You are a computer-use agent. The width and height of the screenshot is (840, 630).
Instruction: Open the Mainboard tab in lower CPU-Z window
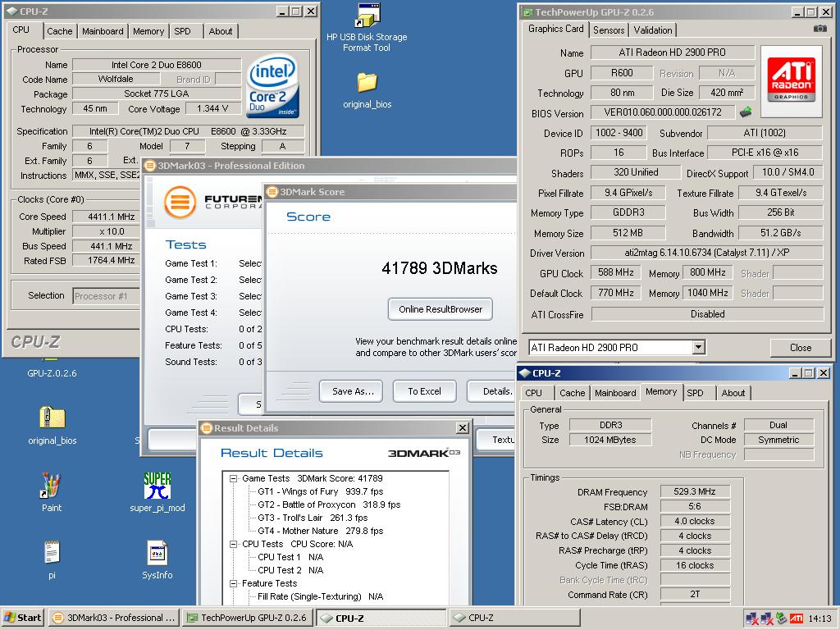click(615, 393)
